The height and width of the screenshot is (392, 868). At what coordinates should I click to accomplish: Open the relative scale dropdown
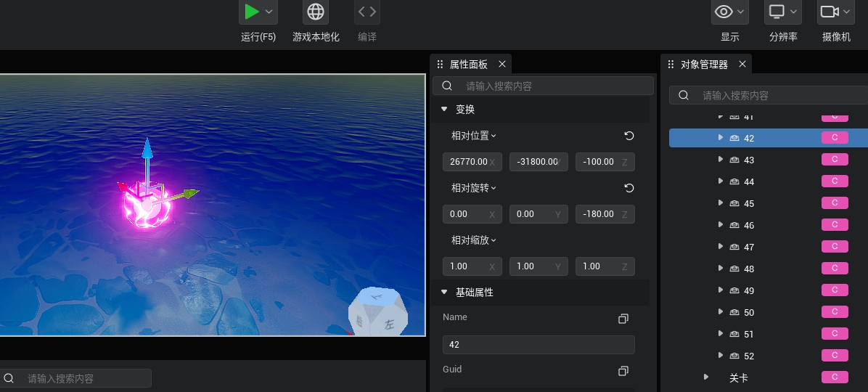pos(474,240)
